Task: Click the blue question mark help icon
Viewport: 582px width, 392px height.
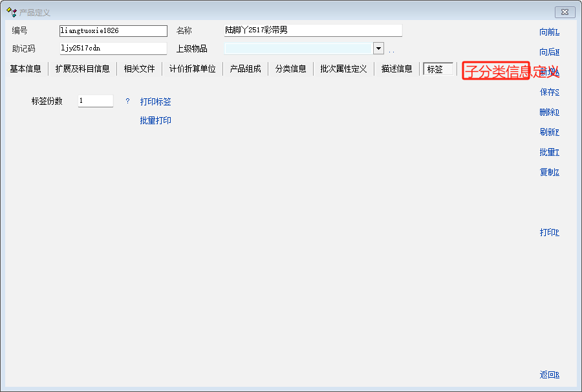Action: (127, 102)
